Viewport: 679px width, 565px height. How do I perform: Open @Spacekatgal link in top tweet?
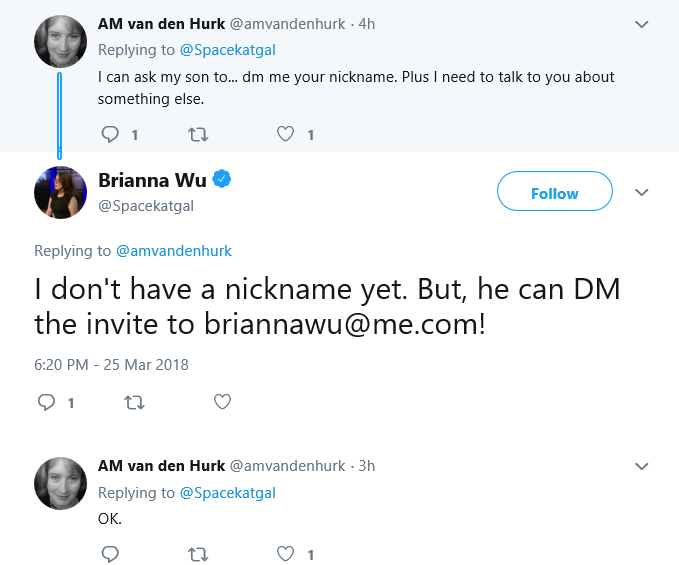coord(228,50)
